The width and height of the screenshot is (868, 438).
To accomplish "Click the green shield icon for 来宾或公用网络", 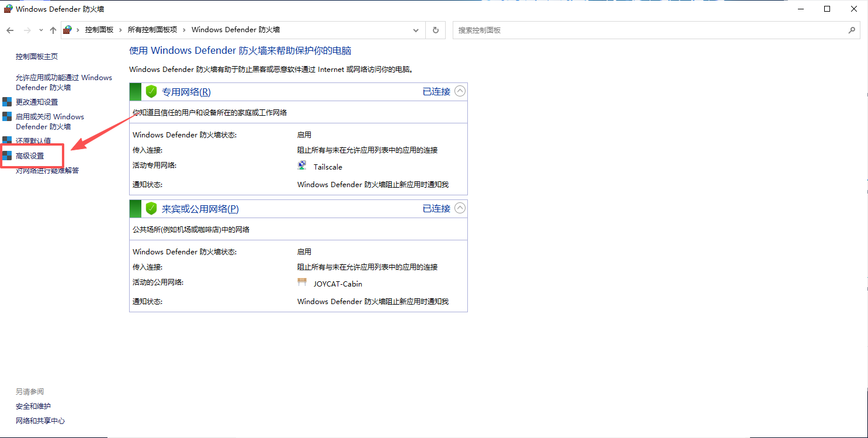I will 151,208.
